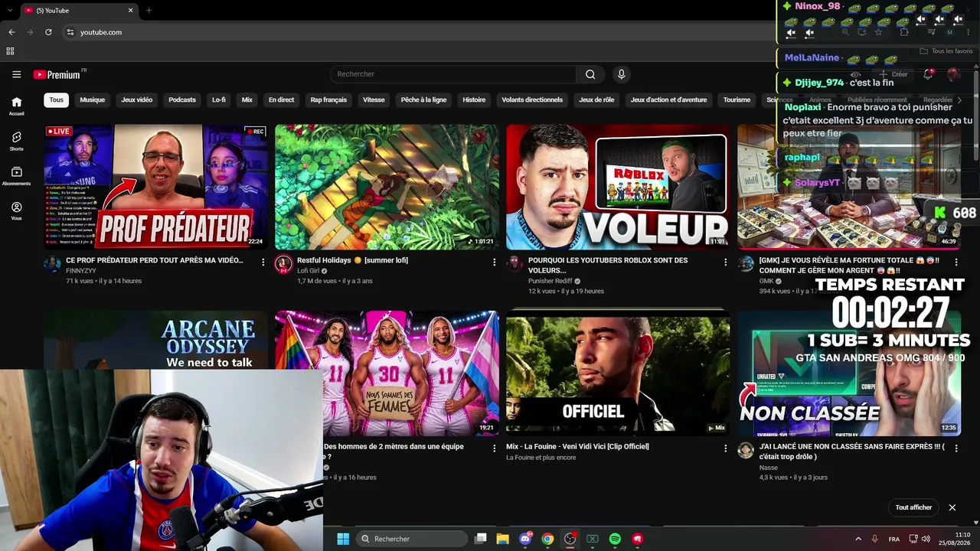Open more options for Restful Holidays video
This screenshot has width=980, height=551.
tap(495, 262)
